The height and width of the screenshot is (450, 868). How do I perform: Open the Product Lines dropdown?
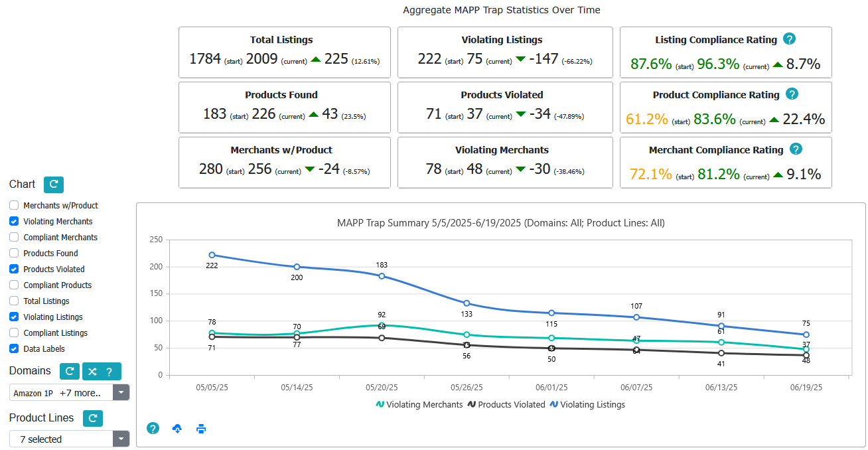pos(121,439)
